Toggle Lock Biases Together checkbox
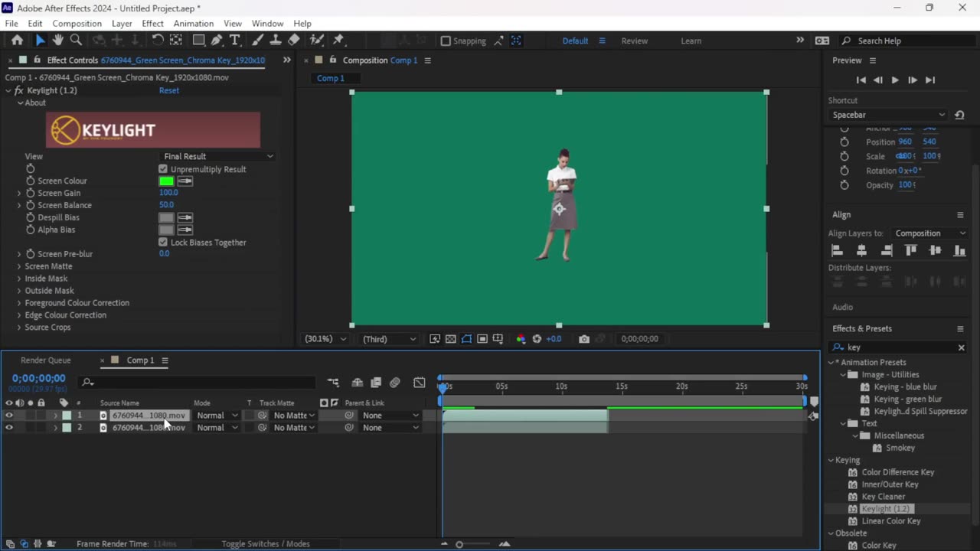Viewport: 980px width, 551px height. tap(163, 243)
